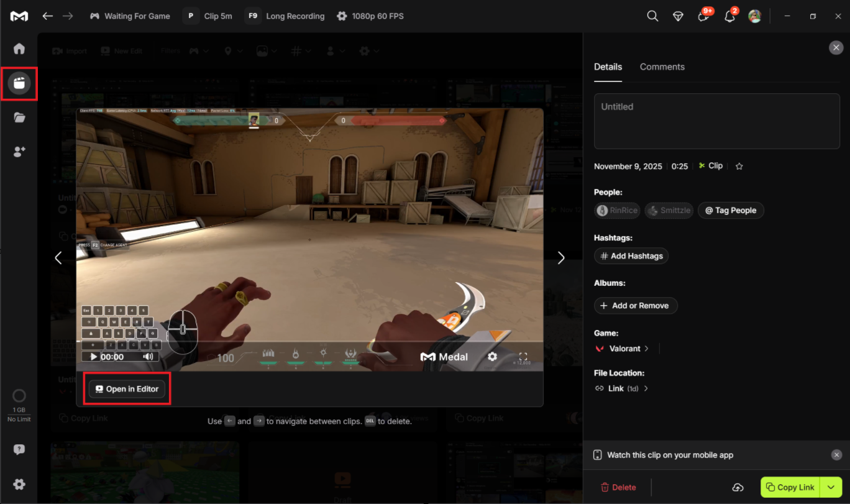Open the 1080p 60 FPS quality settings
Image resolution: width=850 pixels, height=504 pixels.
[370, 16]
